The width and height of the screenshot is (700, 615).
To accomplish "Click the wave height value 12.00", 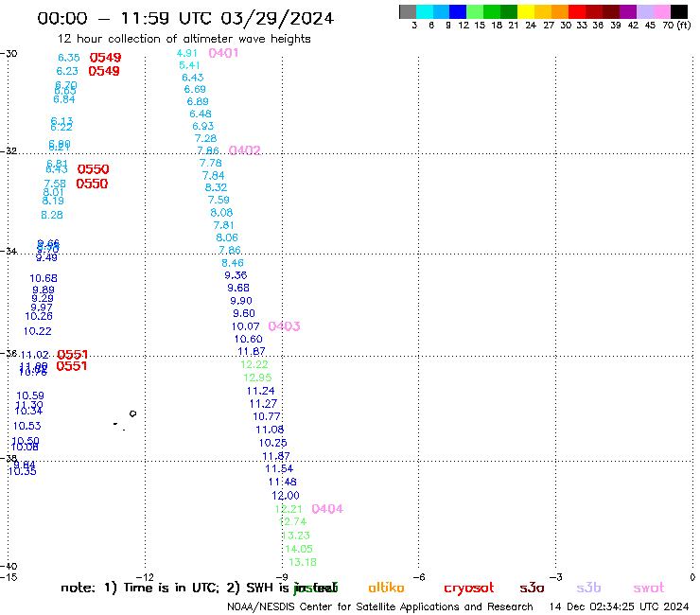I will [x=286, y=496].
